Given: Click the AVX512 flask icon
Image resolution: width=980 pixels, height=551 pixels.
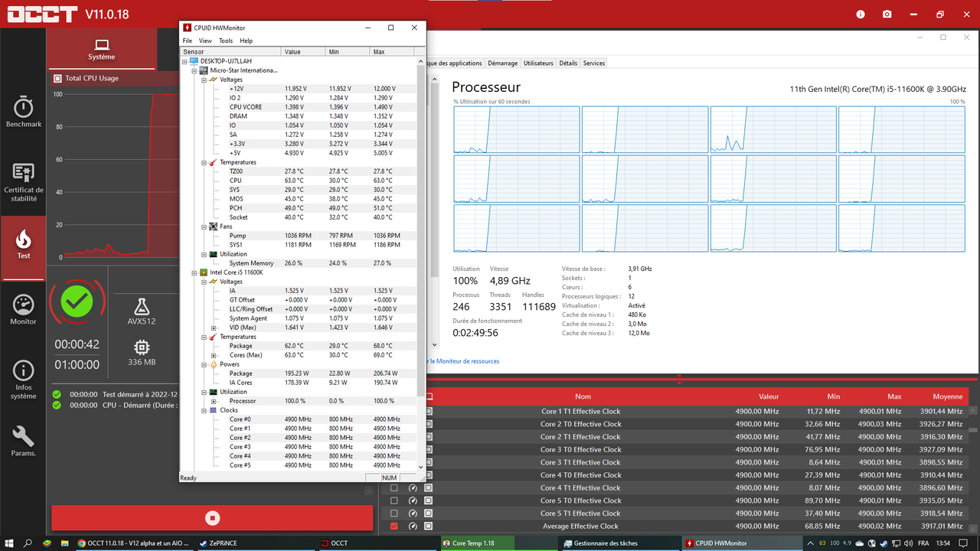Looking at the screenshot, I should pos(141,306).
